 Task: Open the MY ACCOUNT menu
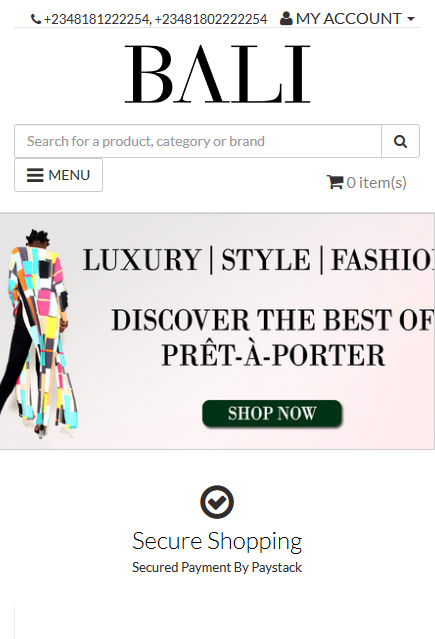pos(347,19)
